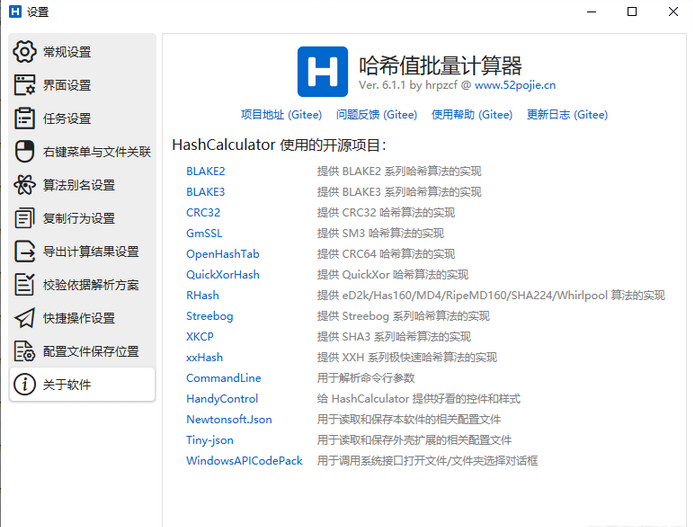693x527 pixels.
Task: Click the checklist icon for 校验依据解析方案
Action: (x=24, y=285)
